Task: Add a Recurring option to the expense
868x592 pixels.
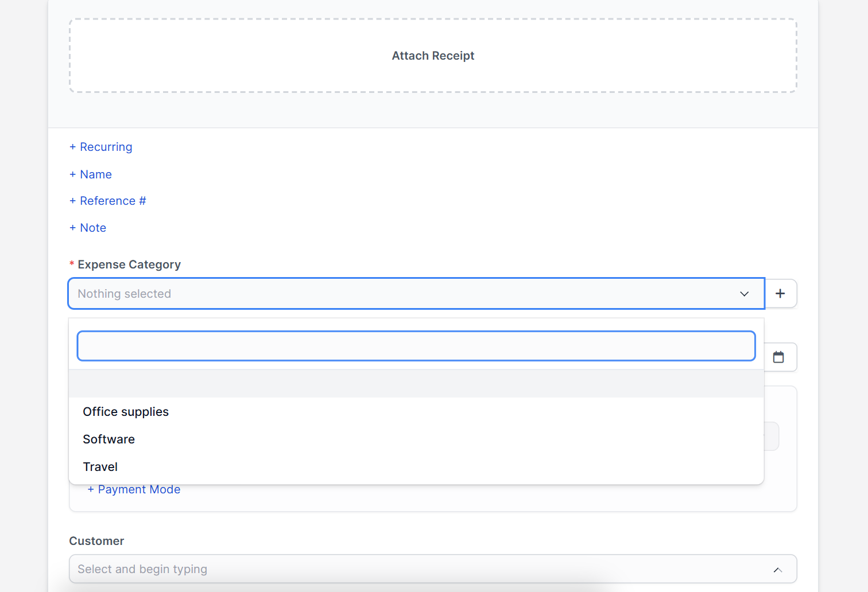Action: point(101,147)
